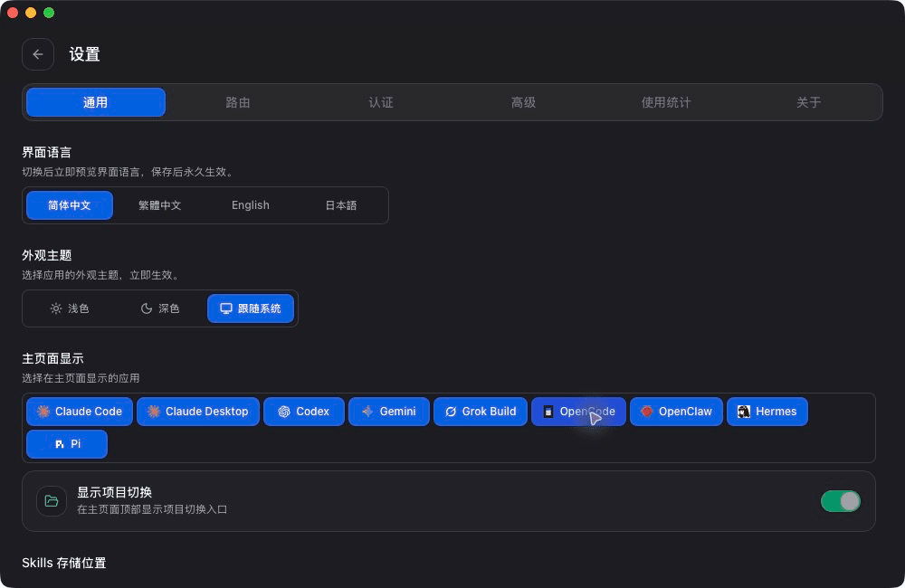Image resolution: width=905 pixels, height=588 pixels.
Task: Open the 认证 tab
Action: coord(381,102)
